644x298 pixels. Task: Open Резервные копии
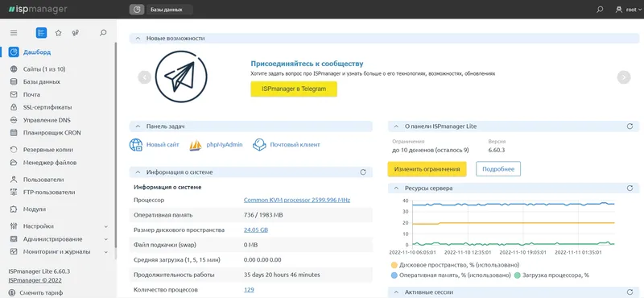48,150
